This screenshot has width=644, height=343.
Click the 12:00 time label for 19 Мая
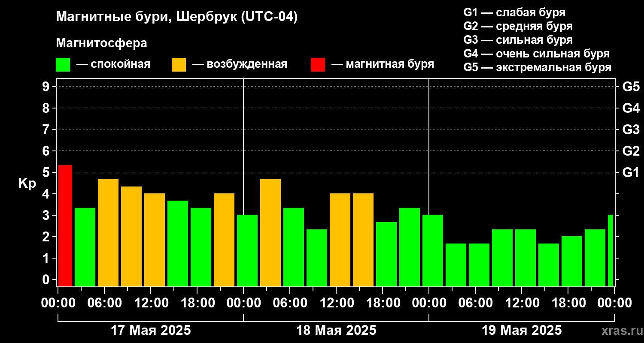tap(522, 303)
